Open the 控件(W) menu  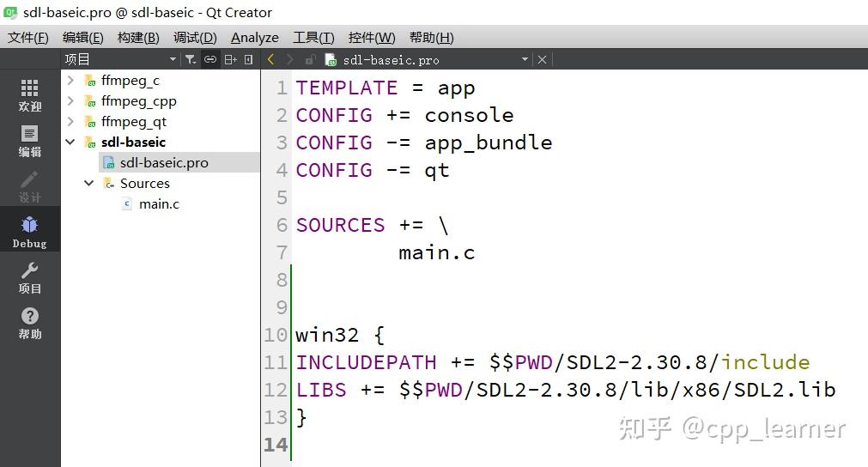[372, 38]
